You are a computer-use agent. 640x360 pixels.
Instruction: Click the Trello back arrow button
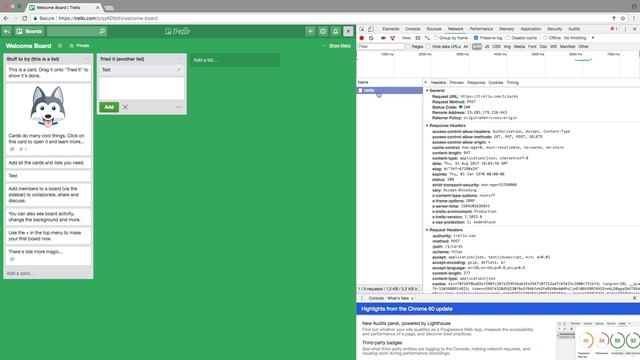coord(7,31)
